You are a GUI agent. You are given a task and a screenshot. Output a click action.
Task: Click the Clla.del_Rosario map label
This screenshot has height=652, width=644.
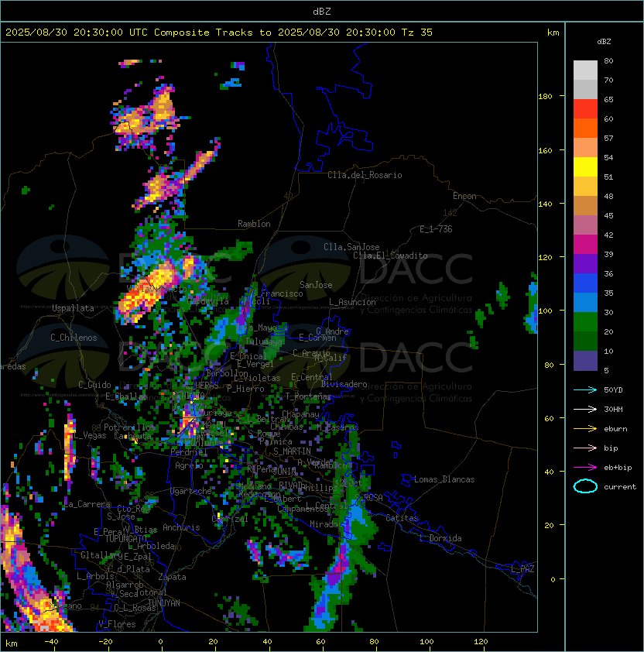pos(365,175)
